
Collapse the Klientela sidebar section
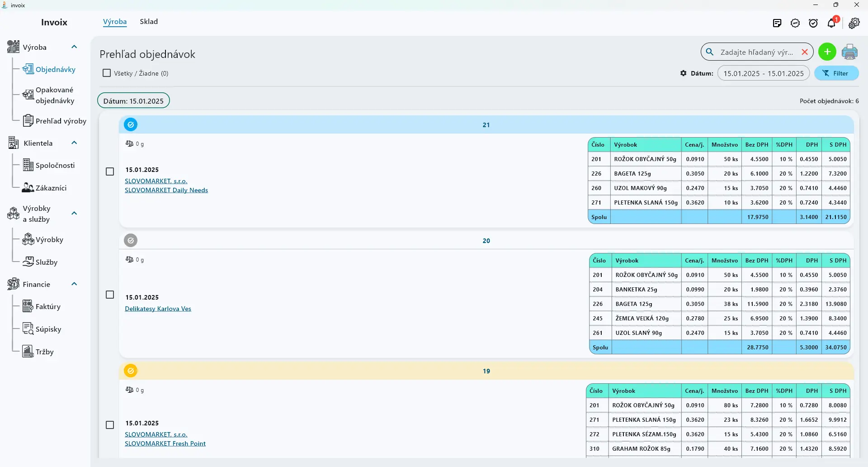(75, 143)
